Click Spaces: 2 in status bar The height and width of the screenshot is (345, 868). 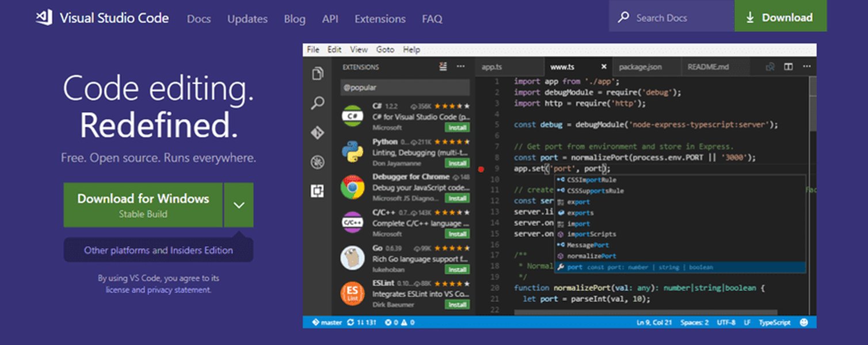[694, 323]
